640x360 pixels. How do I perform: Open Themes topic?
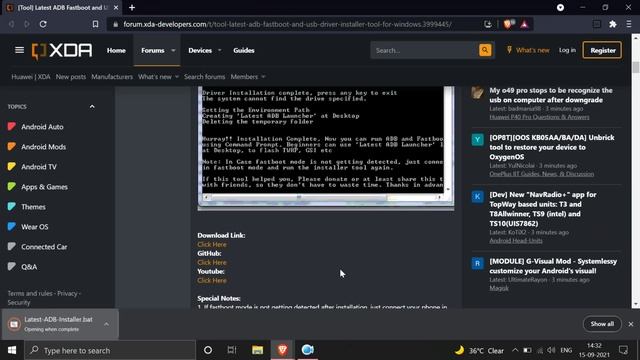click(33, 207)
